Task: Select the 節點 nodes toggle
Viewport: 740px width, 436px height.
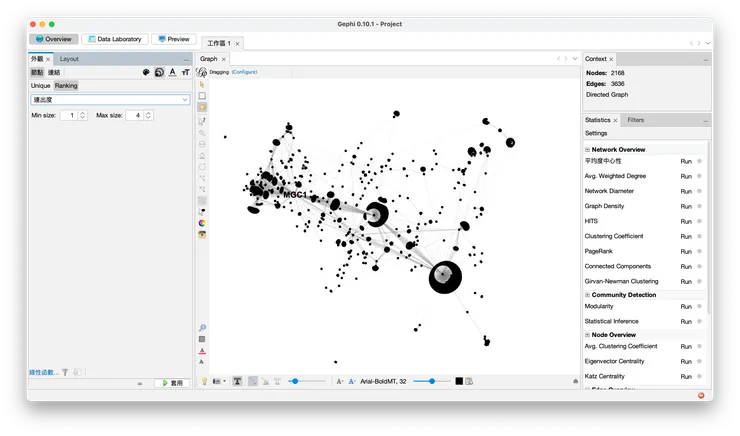Action: (37, 72)
